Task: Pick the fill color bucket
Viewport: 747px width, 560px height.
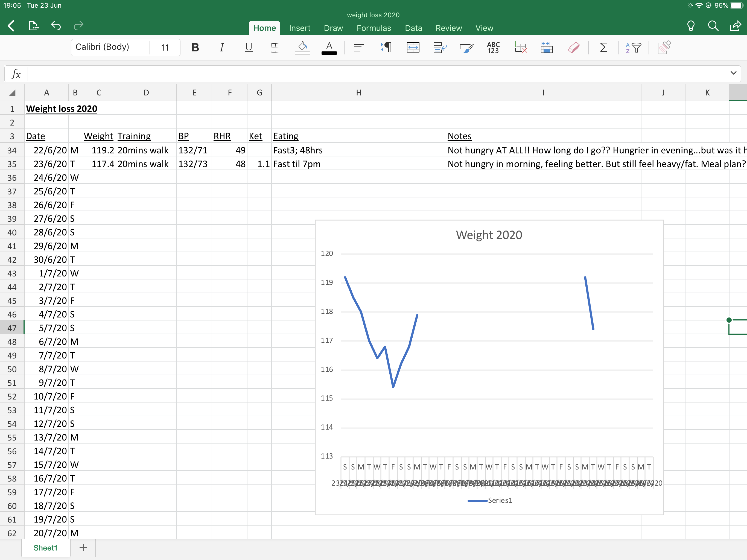Action: (x=302, y=48)
